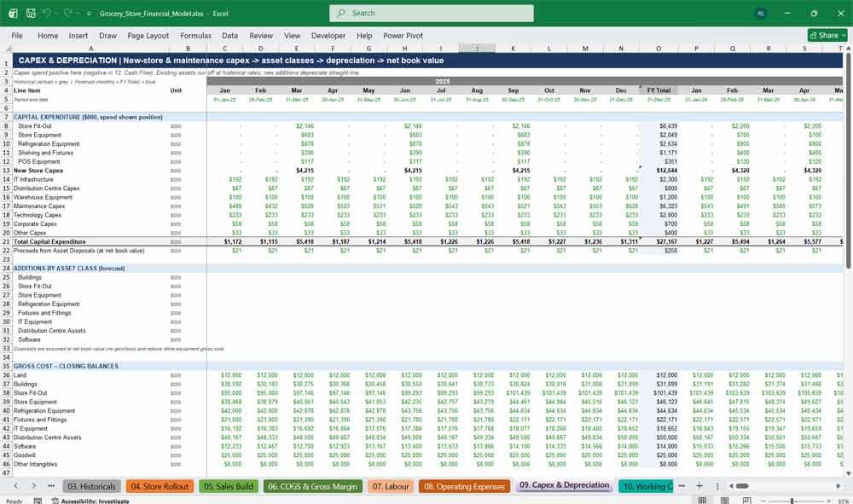Open the Formulas ribbon tab
Screen dimensions: 853x504
196,35
